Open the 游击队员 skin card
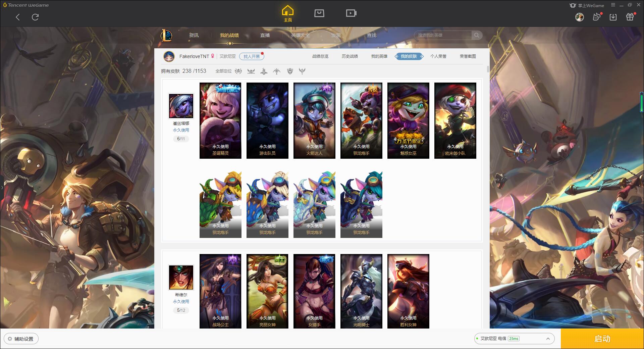This screenshot has height=349, width=644. (267, 120)
